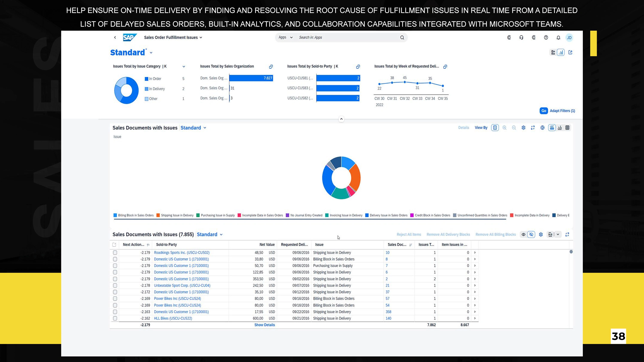Click the chart zoom in magnifier
Image resolution: width=644 pixels, height=362 pixels.
[x=504, y=128]
